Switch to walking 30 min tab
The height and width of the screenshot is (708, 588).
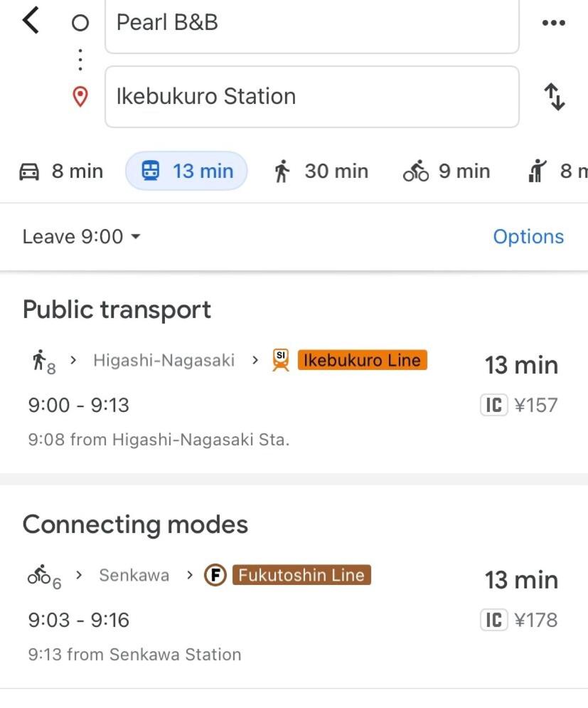(321, 171)
